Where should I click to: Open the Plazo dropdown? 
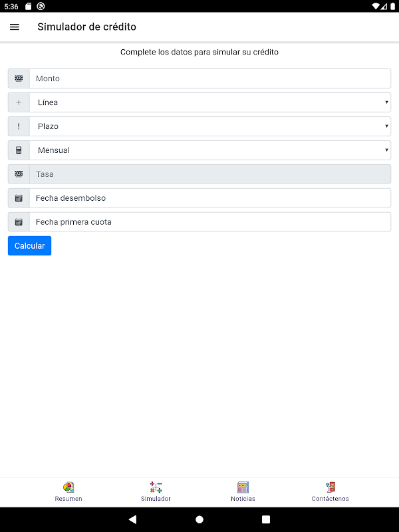tap(210, 126)
